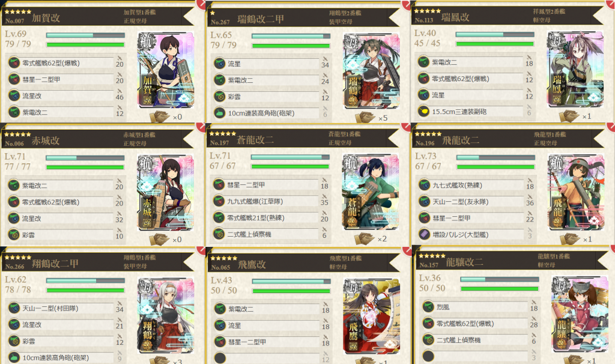The image size is (615, 364).
Task: Select the 10cm連装高角砲 icon on 瑞鶴改二甲
Action: 220,113
